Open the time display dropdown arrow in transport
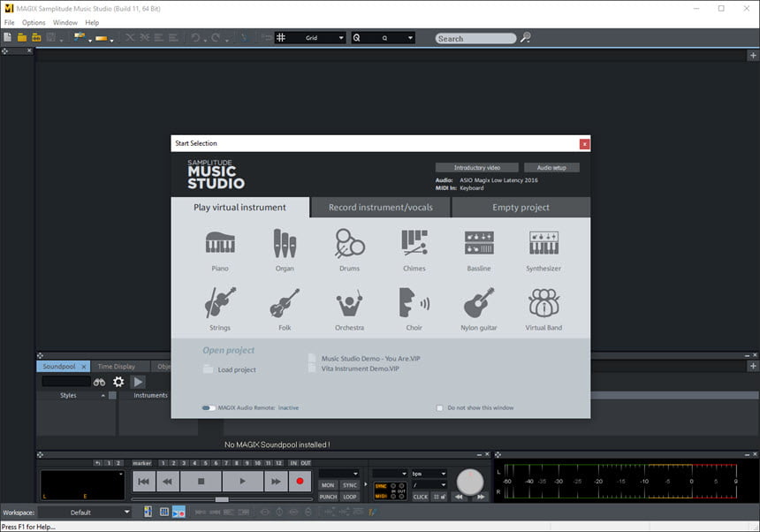This screenshot has height=532, width=760. point(120,474)
